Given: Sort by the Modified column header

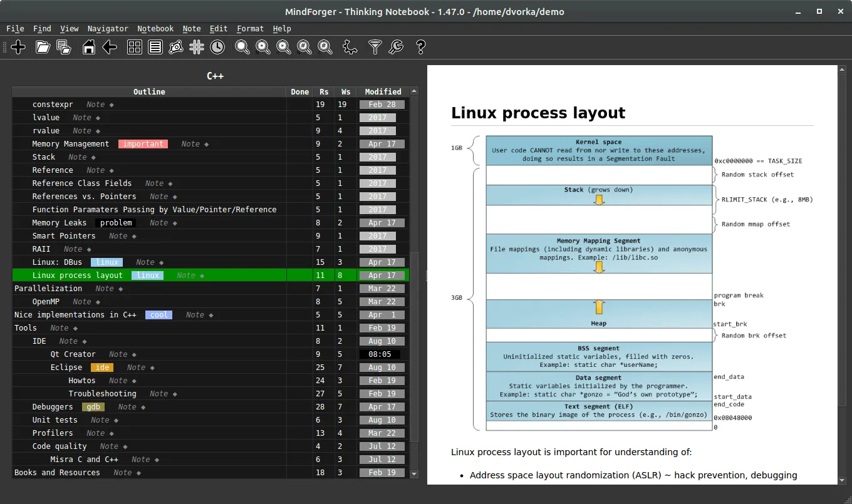Looking at the screenshot, I should coord(383,92).
